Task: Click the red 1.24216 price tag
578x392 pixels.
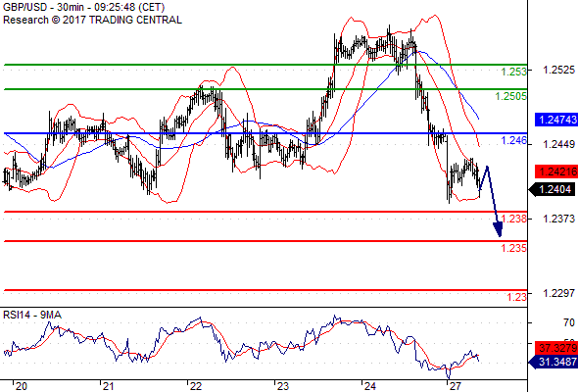Action: point(556,171)
